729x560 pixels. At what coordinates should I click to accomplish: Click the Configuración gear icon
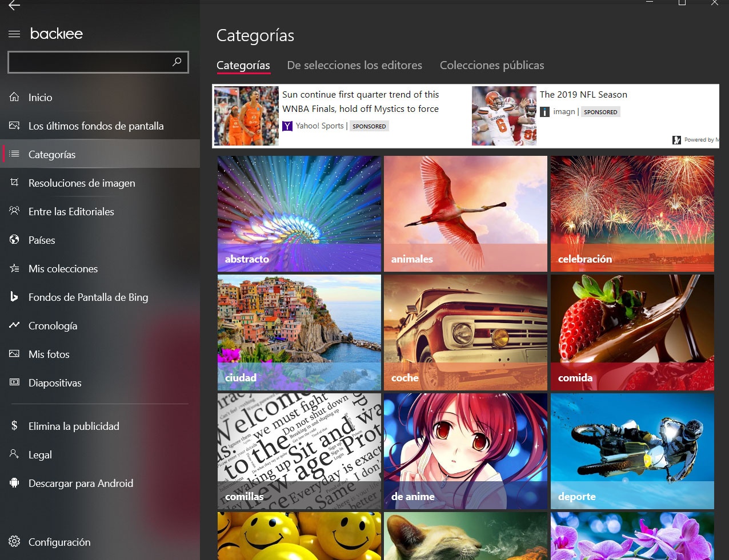14,542
